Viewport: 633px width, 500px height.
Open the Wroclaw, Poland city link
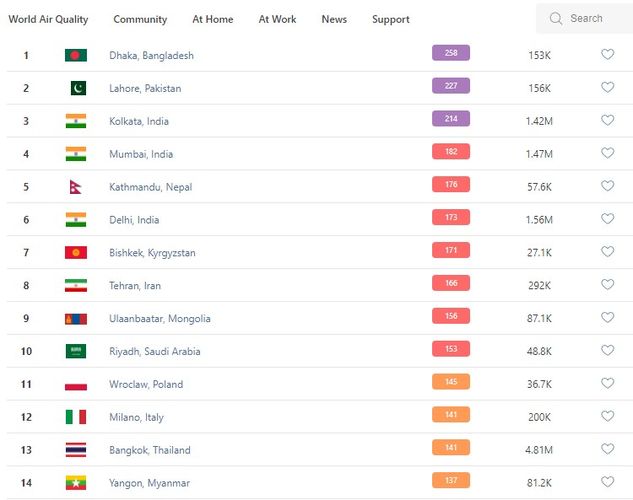click(x=146, y=384)
